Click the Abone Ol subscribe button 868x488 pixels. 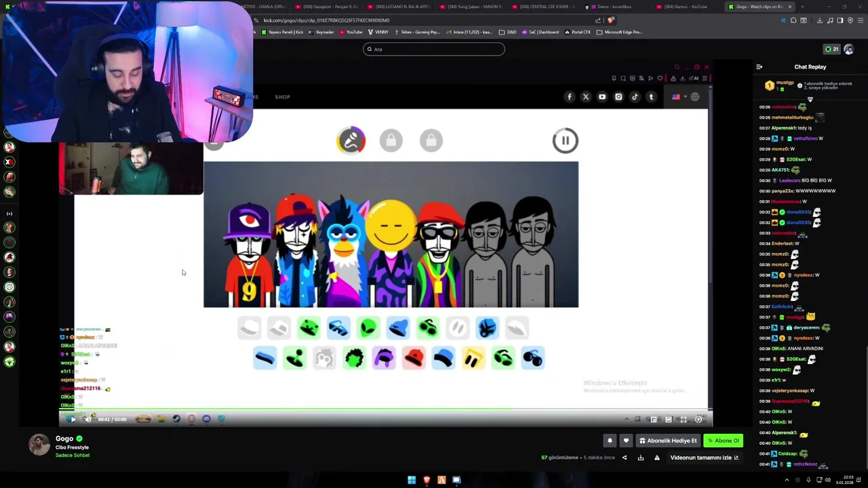[724, 441]
